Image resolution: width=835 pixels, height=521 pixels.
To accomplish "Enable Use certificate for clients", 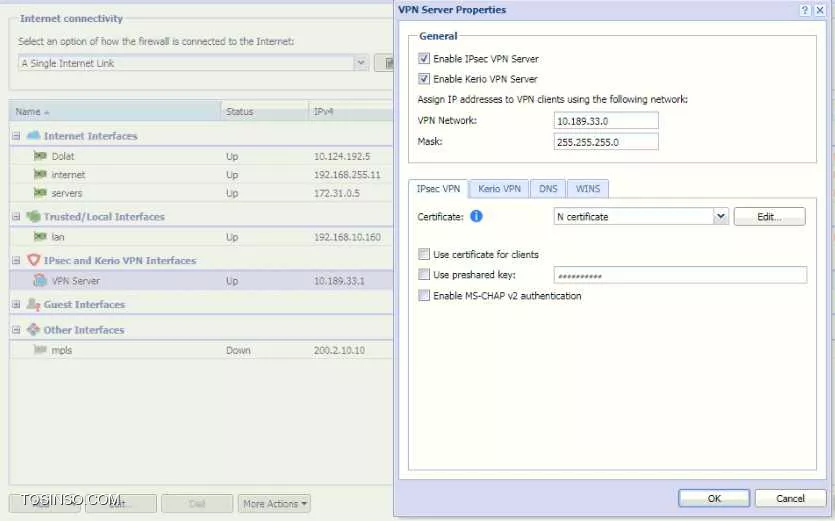I will [424, 254].
